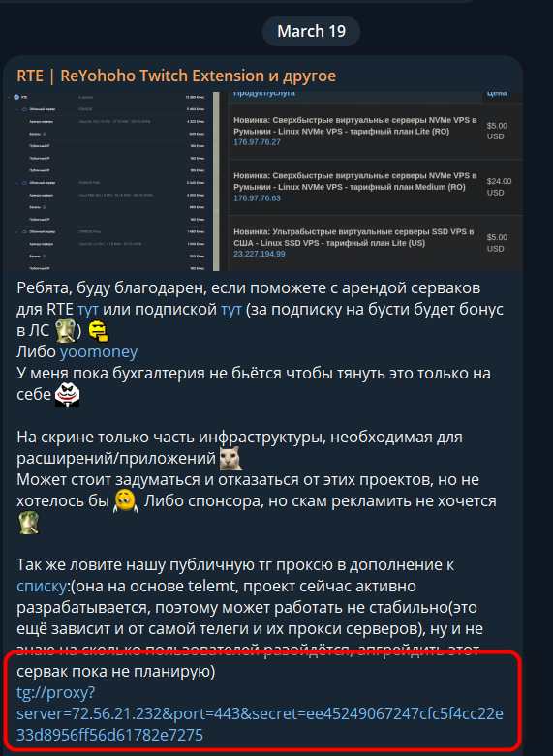Click the IP address 23.227.194.99 in the image
This screenshot has width=553, height=756.
click(260, 254)
